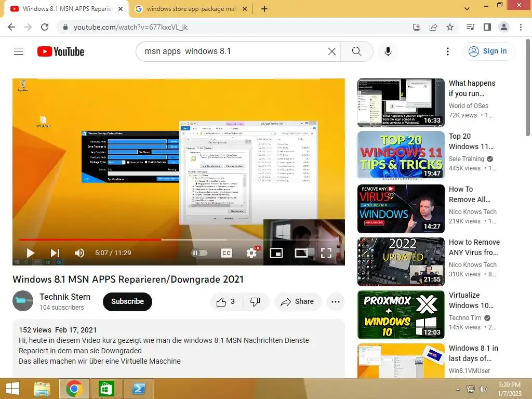532x399 pixels.
Task: Open the Technik Stern channel name link
Action: pos(65,297)
